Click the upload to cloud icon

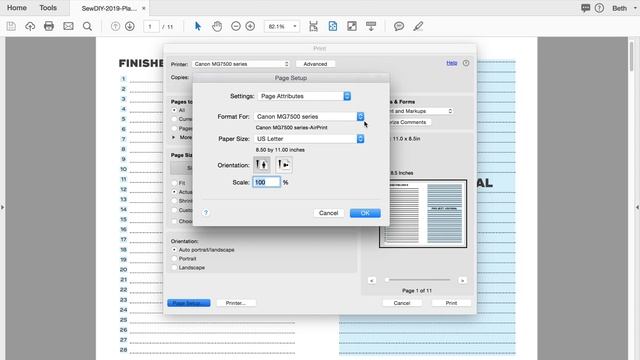[30, 27]
